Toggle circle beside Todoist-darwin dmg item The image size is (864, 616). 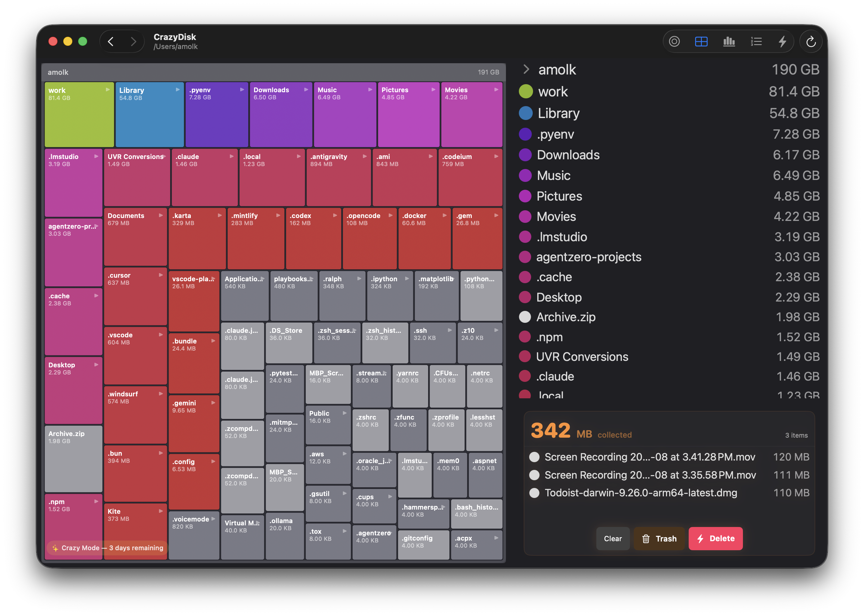click(534, 493)
